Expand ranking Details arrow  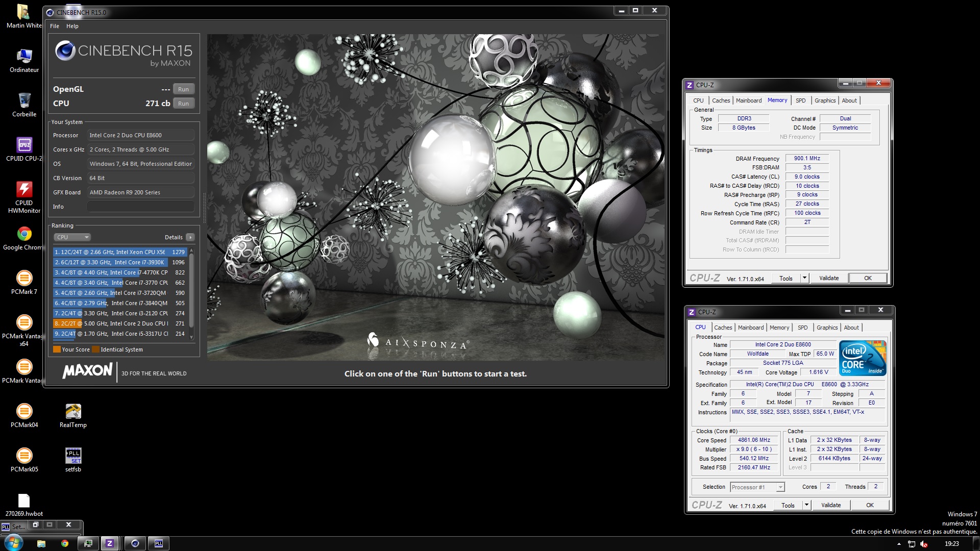[x=190, y=237]
